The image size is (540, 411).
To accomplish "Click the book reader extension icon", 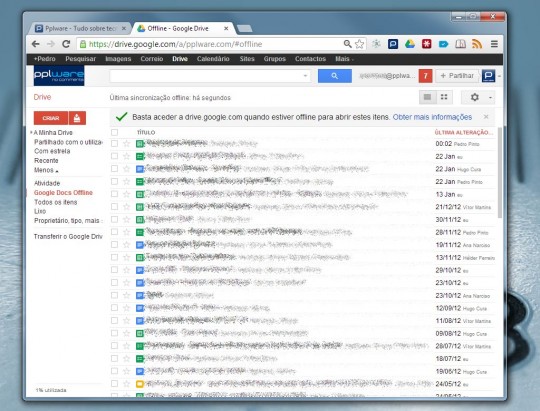I will pos(460,44).
